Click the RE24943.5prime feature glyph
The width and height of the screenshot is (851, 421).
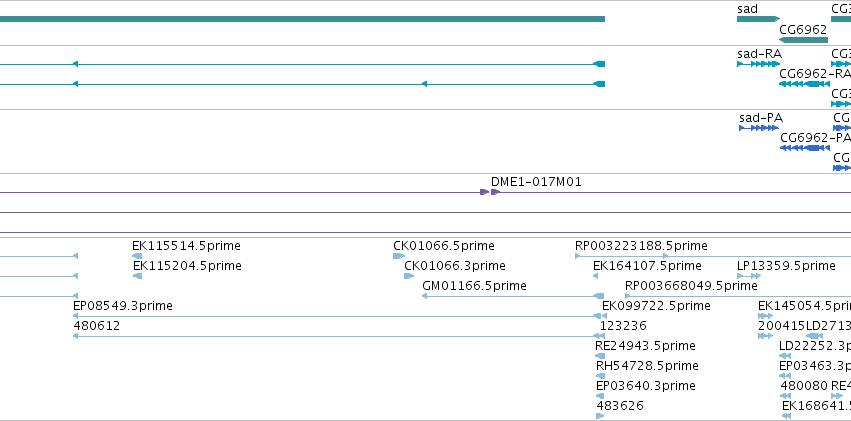(x=600, y=356)
